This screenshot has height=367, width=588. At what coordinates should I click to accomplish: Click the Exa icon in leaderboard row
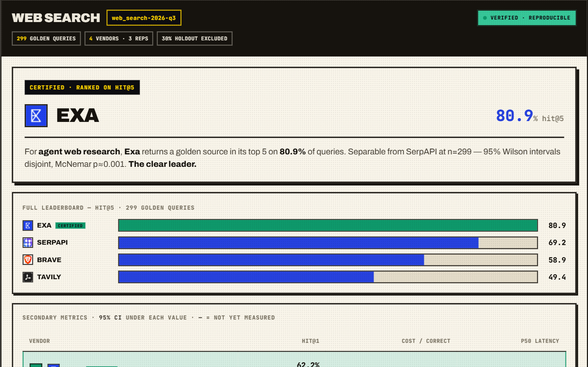click(x=28, y=226)
